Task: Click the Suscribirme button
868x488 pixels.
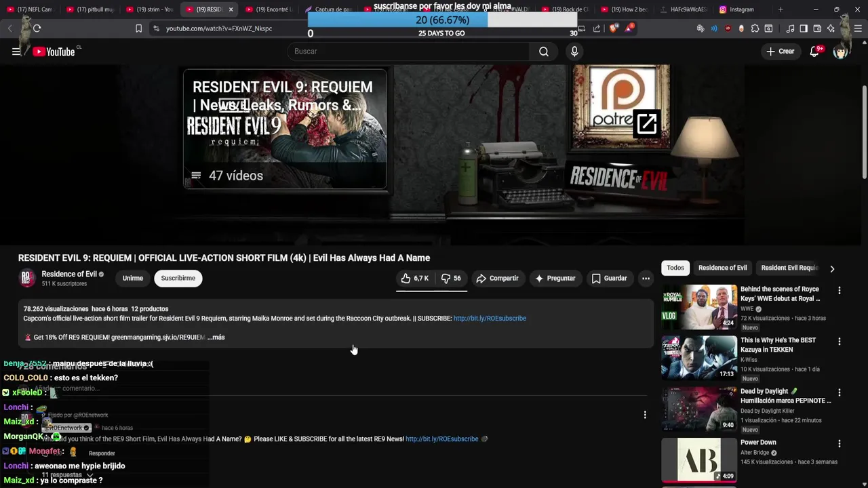Action: 178,279
